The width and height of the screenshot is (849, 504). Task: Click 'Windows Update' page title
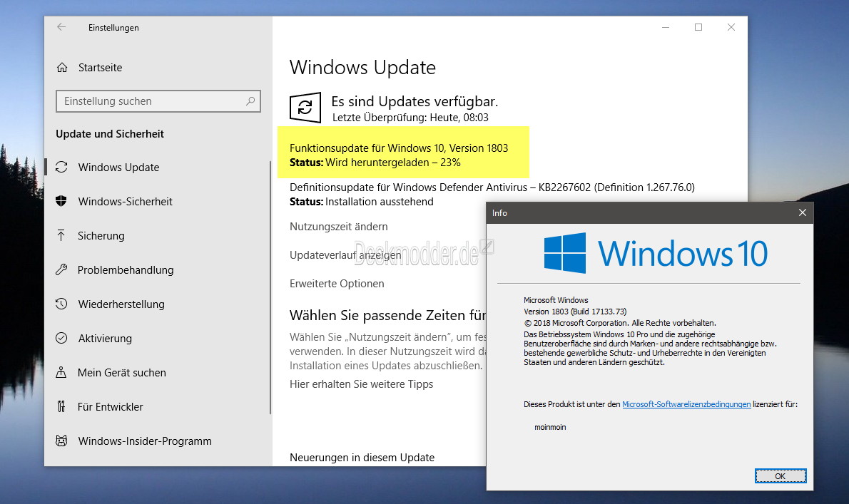pos(362,68)
